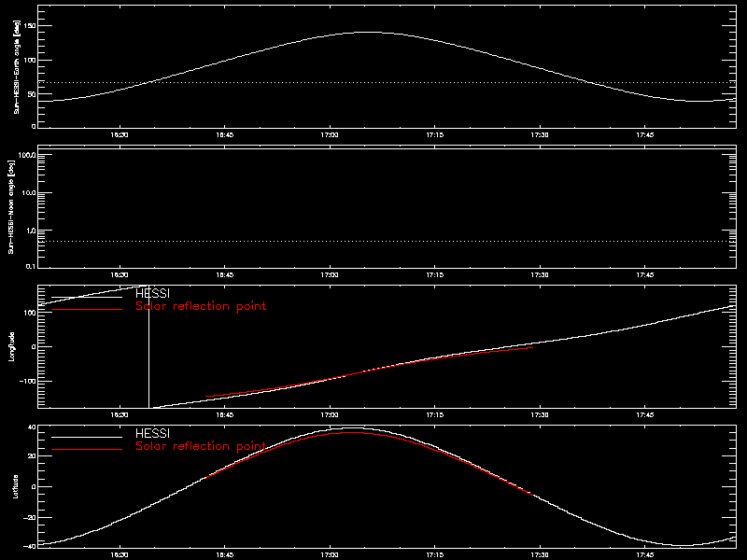Viewport: 747px width, 560px height.
Task: Click the '16:30' time label under the top plot
Action: 120,135
